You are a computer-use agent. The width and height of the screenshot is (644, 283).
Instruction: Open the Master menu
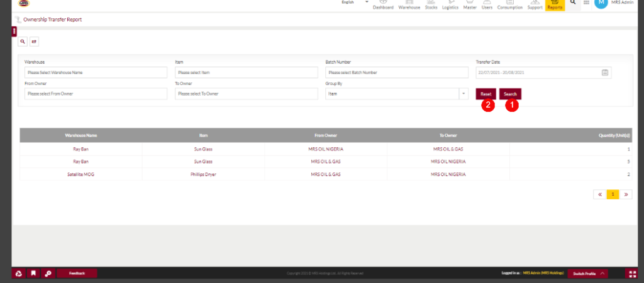pos(470,5)
